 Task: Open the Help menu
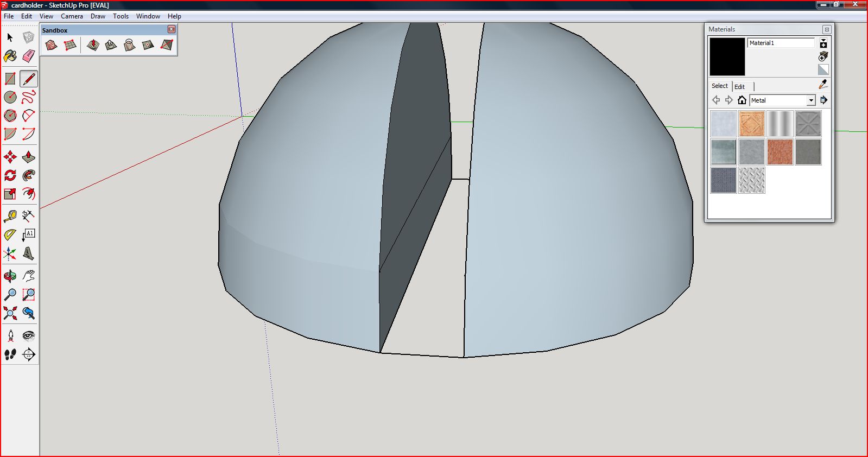[174, 16]
